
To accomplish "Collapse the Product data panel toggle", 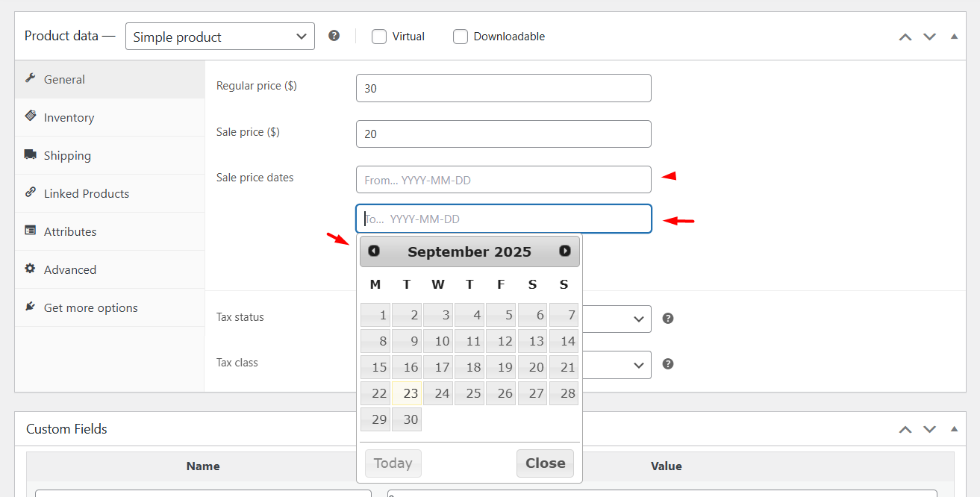I will (x=954, y=37).
